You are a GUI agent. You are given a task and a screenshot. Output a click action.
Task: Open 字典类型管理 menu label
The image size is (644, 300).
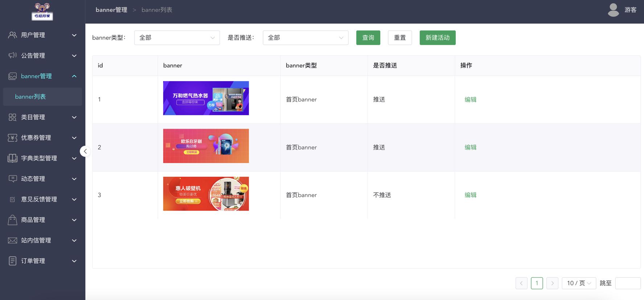point(39,158)
